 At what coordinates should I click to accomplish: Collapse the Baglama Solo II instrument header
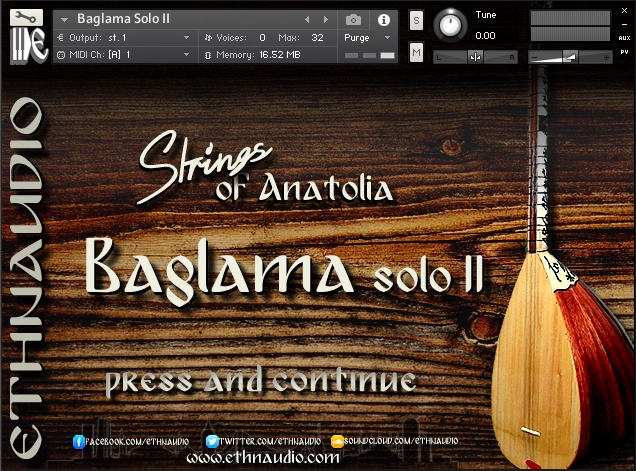(x=64, y=19)
